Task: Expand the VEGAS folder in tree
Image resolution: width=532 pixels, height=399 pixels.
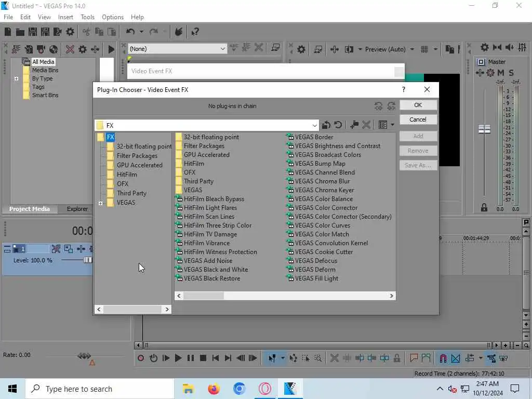Action: click(x=100, y=203)
